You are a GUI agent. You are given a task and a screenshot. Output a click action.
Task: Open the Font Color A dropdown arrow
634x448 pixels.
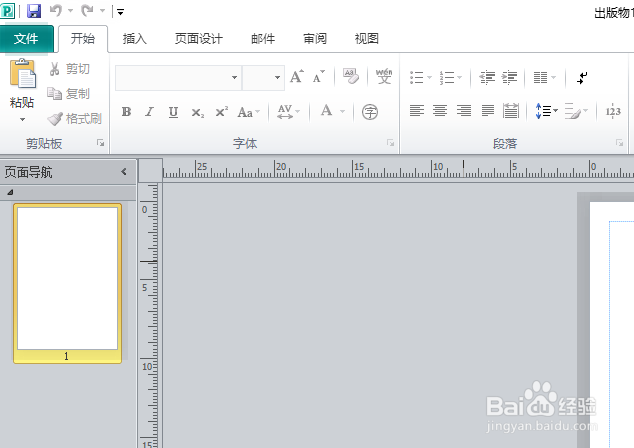click(342, 111)
